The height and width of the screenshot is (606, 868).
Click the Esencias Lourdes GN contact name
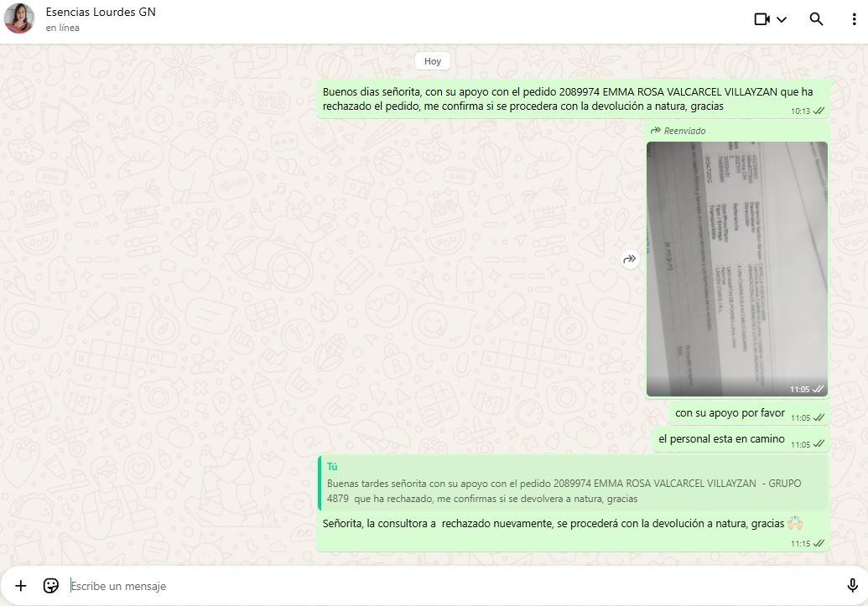pyautogui.click(x=101, y=13)
